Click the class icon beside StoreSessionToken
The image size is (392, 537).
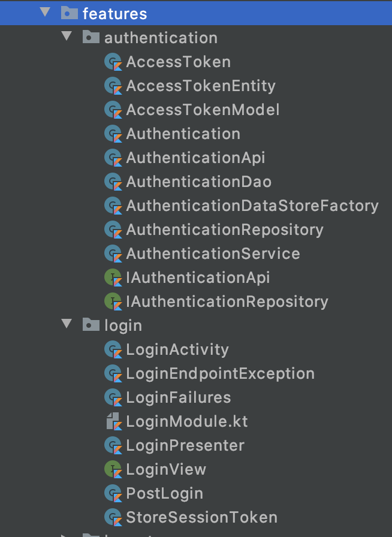(x=114, y=517)
